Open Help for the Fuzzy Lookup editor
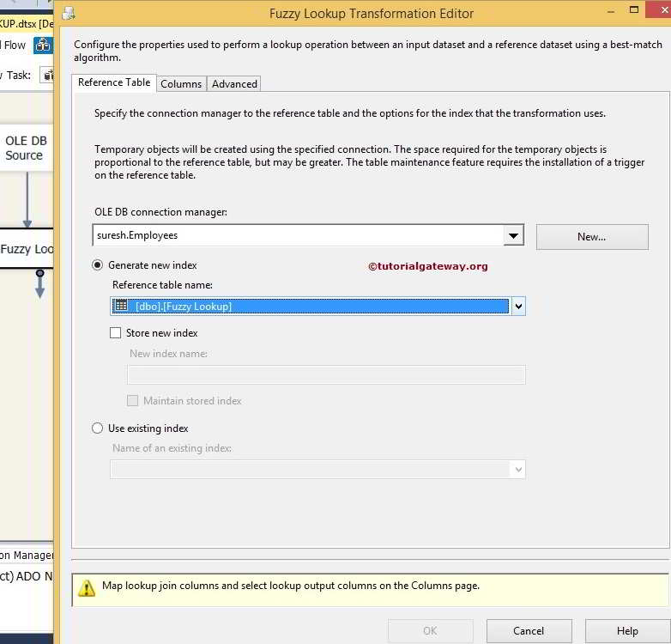Viewport: 671px width, 644px height. coord(627,631)
